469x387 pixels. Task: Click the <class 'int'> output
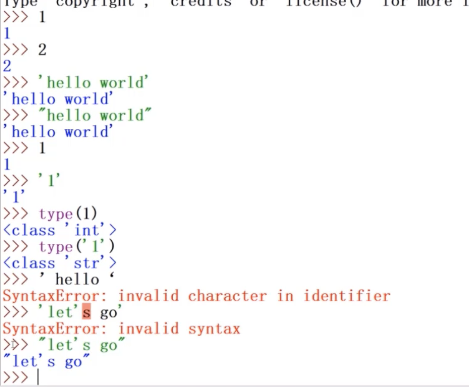(x=60, y=230)
